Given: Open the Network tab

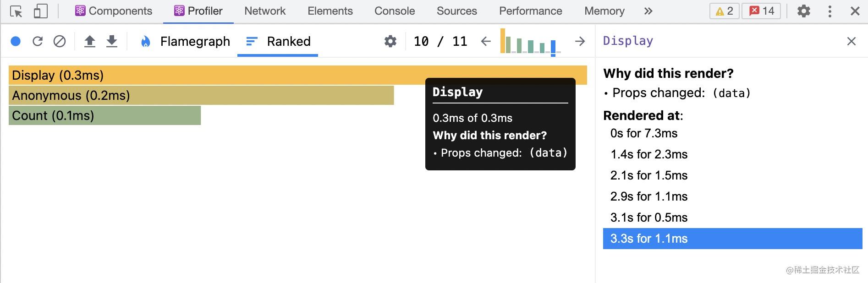Looking at the screenshot, I should tap(265, 11).
